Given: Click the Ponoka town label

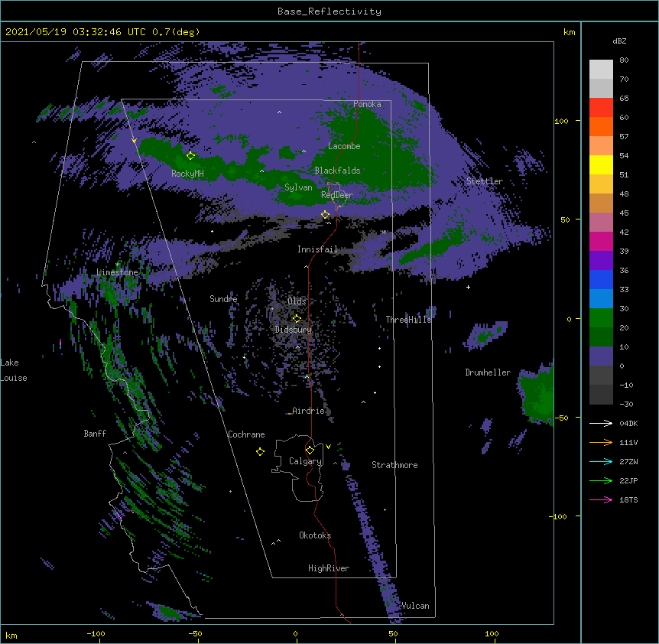Looking at the screenshot, I should pos(367,104).
